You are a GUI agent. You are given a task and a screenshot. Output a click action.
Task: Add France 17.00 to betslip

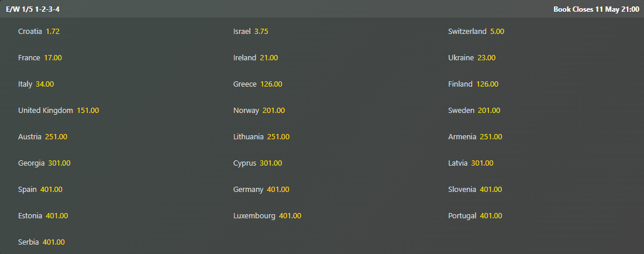tap(40, 57)
